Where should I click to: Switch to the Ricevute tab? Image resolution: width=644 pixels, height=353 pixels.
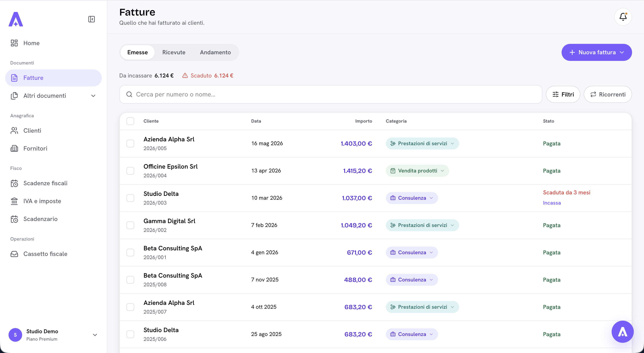click(x=174, y=52)
